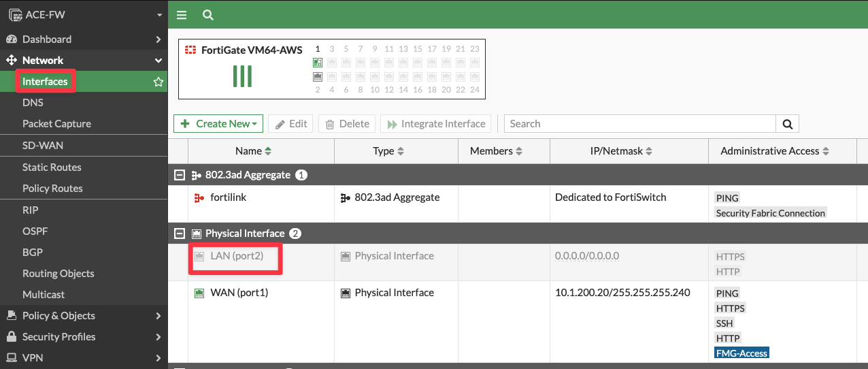Toggle the hamburger menu icon

(x=181, y=14)
